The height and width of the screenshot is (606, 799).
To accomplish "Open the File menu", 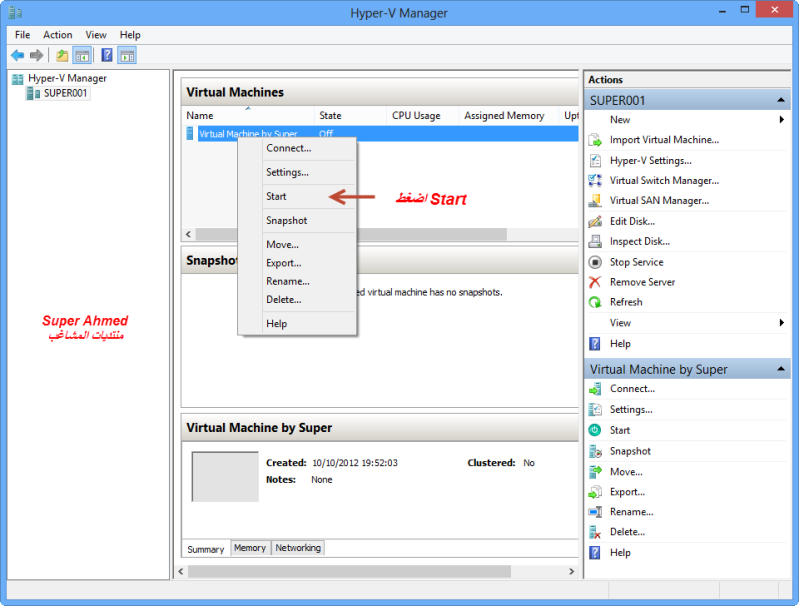I will (x=22, y=35).
